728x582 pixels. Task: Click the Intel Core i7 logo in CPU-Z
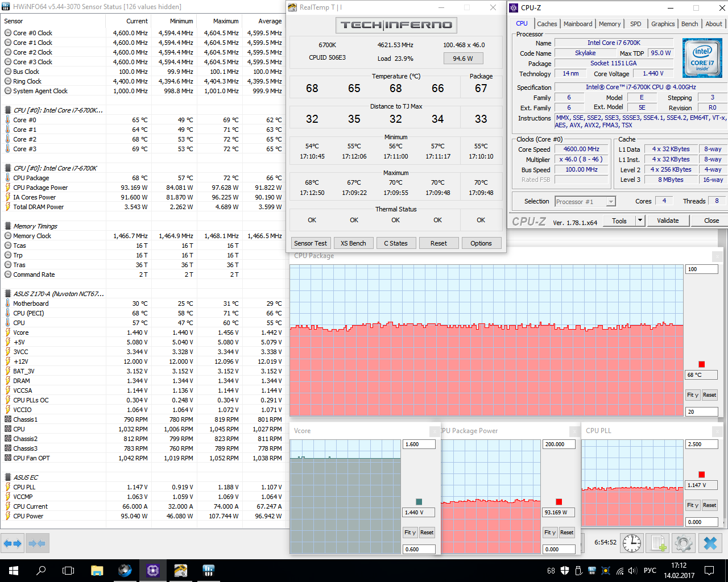pos(702,59)
